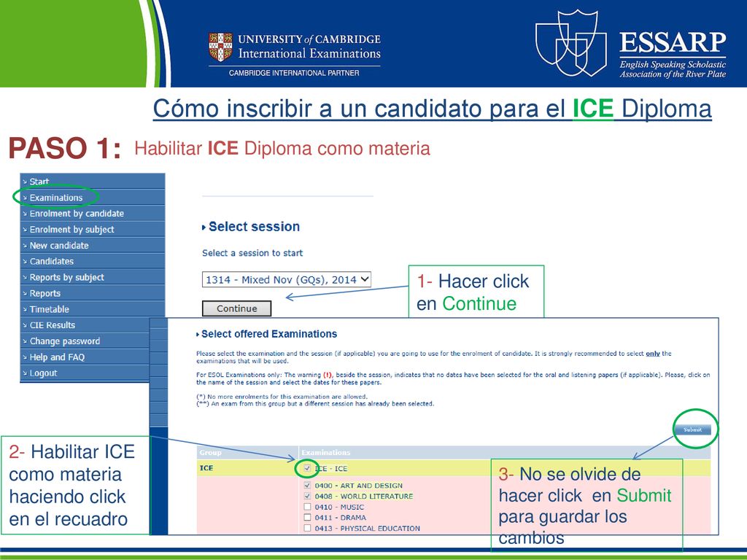The width and height of the screenshot is (747, 560).
Task: Open the Candidates list
Action: (x=93, y=261)
